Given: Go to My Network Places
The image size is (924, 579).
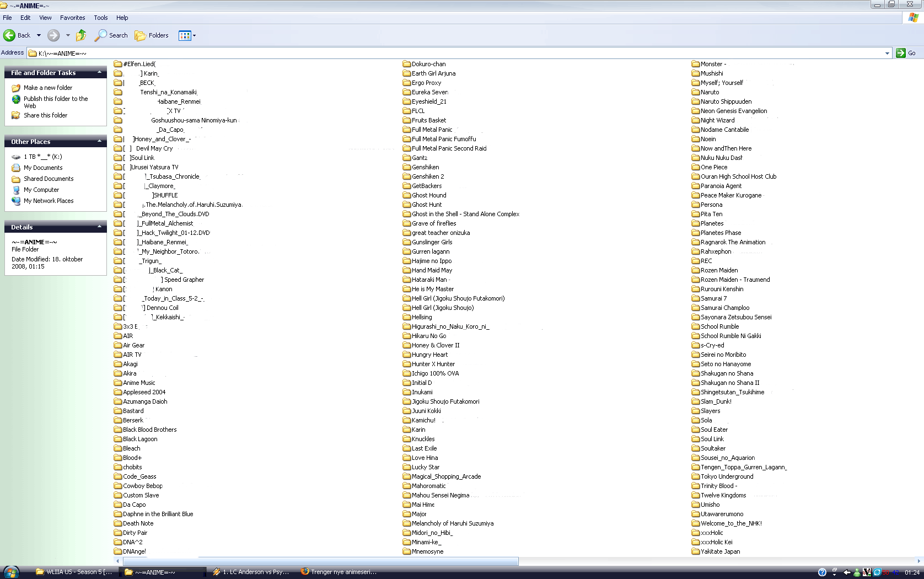Looking at the screenshot, I should pos(49,201).
